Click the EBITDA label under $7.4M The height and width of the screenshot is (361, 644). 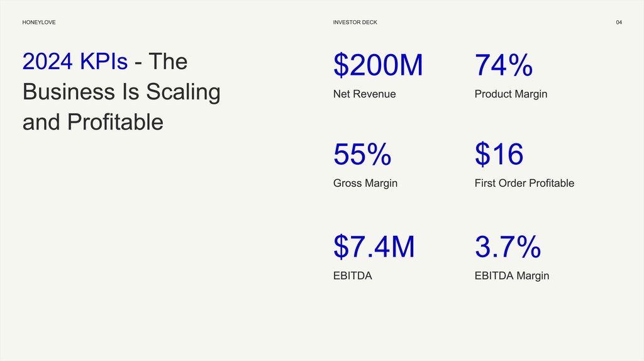coord(352,276)
